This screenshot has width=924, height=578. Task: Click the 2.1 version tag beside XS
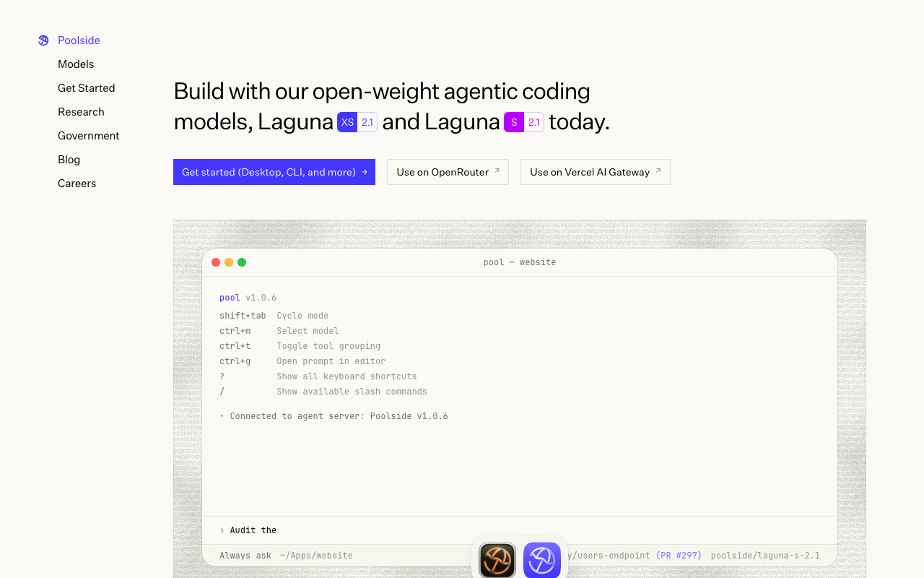pos(367,122)
